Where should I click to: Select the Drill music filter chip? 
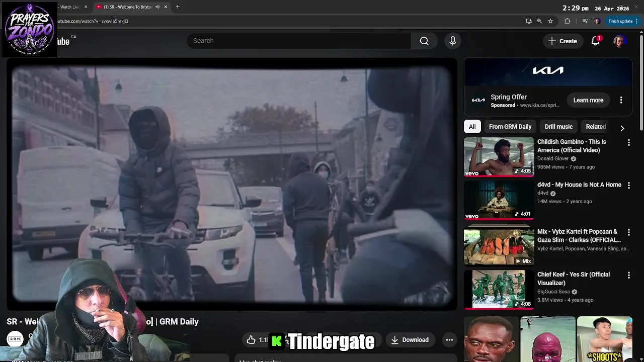[558, 127]
